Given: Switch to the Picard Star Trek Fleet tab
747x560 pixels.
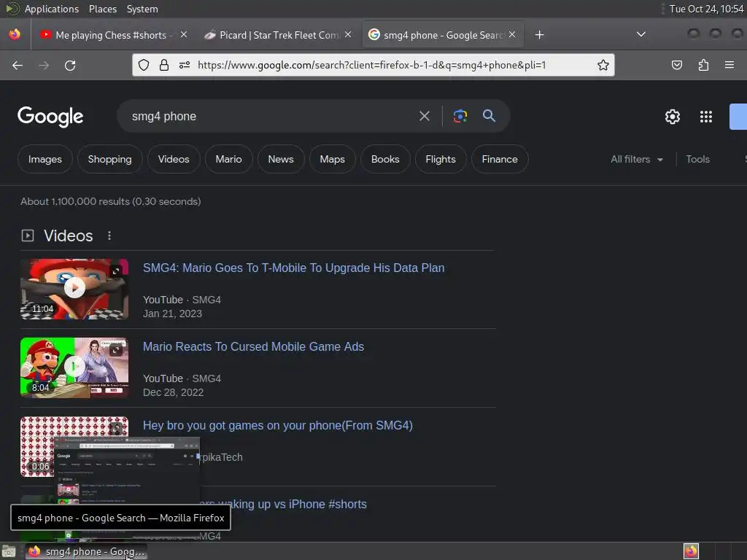Looking at the screenshot, I should tap(279, 35).
